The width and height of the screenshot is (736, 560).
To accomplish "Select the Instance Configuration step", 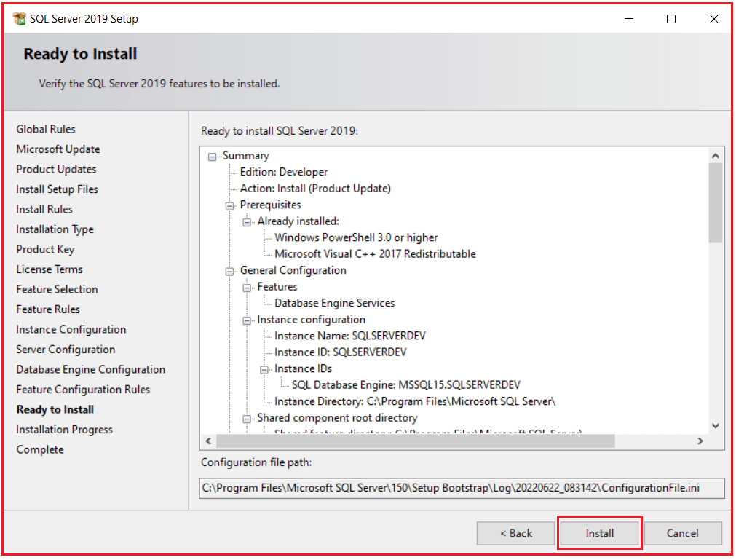I will [71, 330].
